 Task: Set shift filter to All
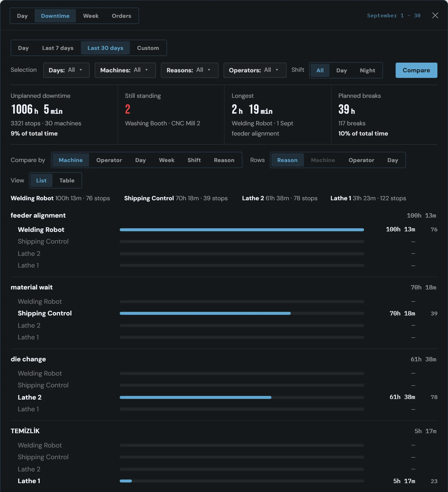[320, 70]
